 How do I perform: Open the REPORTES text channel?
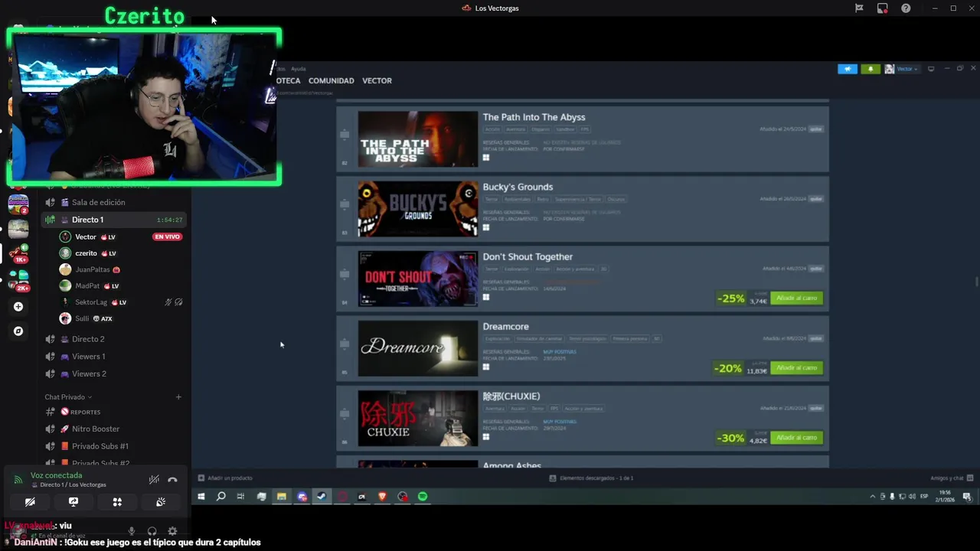click(115, 412)
